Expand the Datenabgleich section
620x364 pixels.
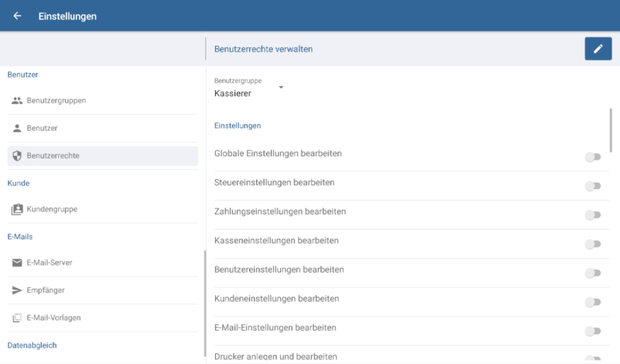pyautogui.click(x=31, y=345)
